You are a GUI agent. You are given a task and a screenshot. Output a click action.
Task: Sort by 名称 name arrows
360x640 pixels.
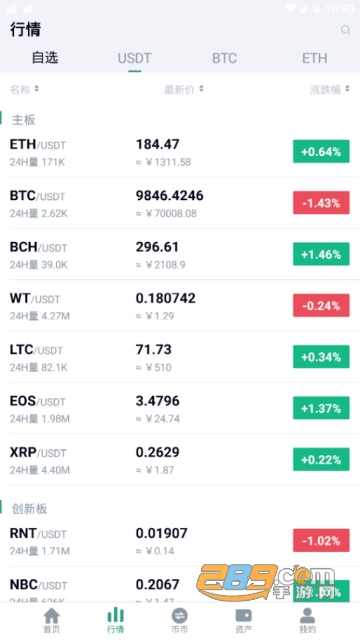[x=37, y=89]
